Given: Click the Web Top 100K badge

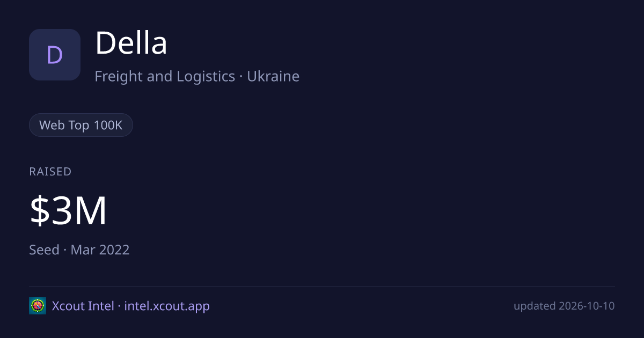Looking at the screenshot, I should pos(81,125).
